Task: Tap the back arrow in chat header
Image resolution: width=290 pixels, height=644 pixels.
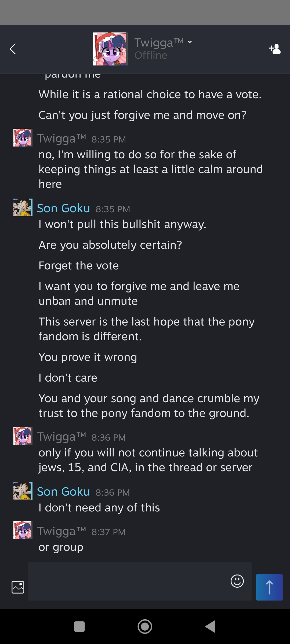Action: pyautogui.click(x=13, y=49)
